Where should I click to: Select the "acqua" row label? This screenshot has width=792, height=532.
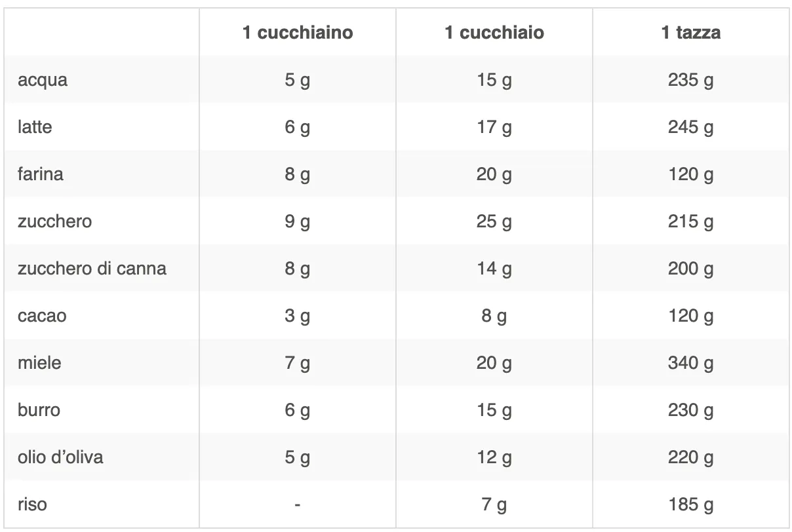[x=43, y=81]
